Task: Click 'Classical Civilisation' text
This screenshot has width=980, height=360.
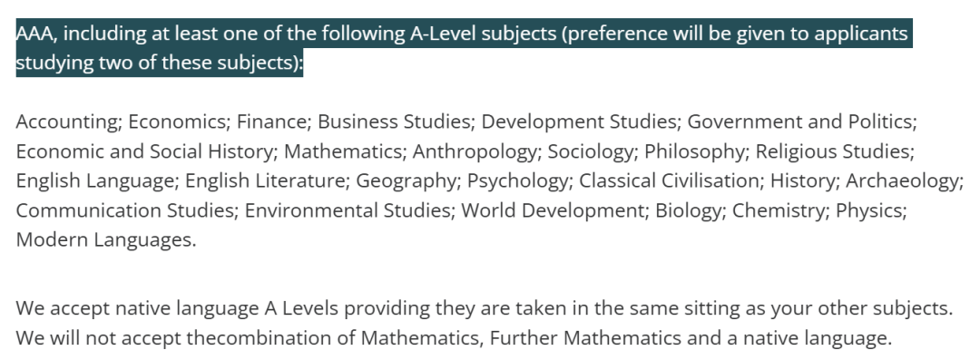Action: 669,180
